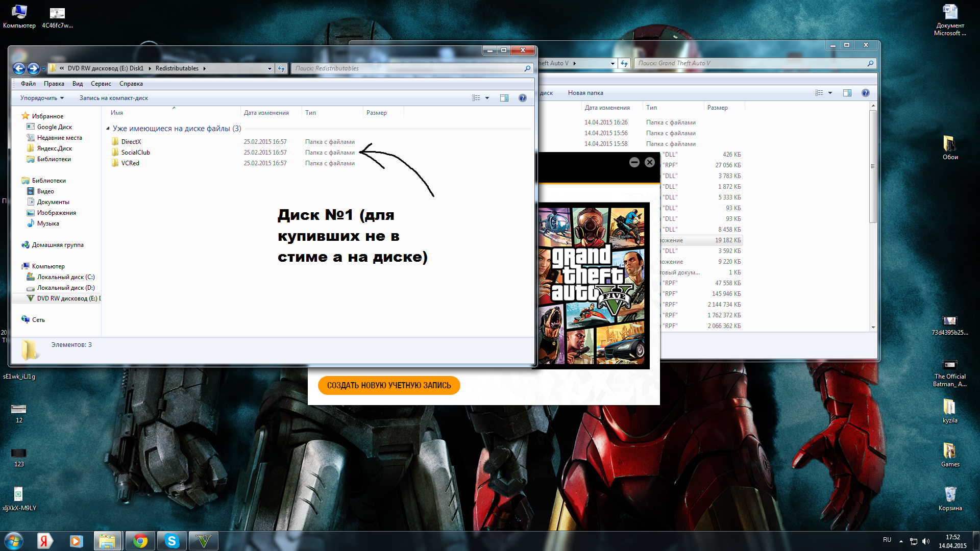Open view options dropdown in Redistributables window
This screenshot has height=551, width=980.
487,98
